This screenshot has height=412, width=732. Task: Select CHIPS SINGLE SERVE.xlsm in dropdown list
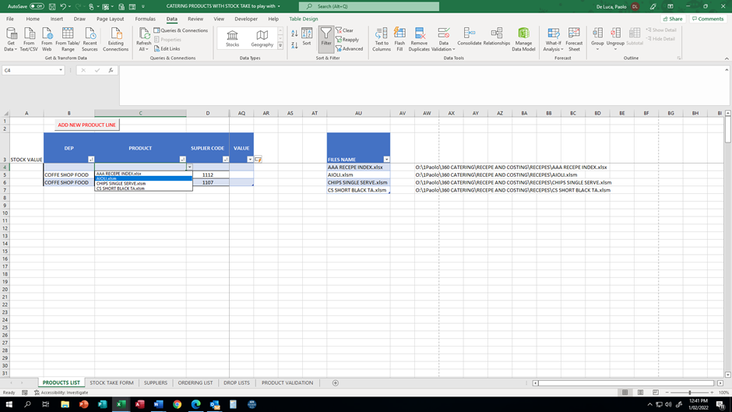tap(143, 183)
